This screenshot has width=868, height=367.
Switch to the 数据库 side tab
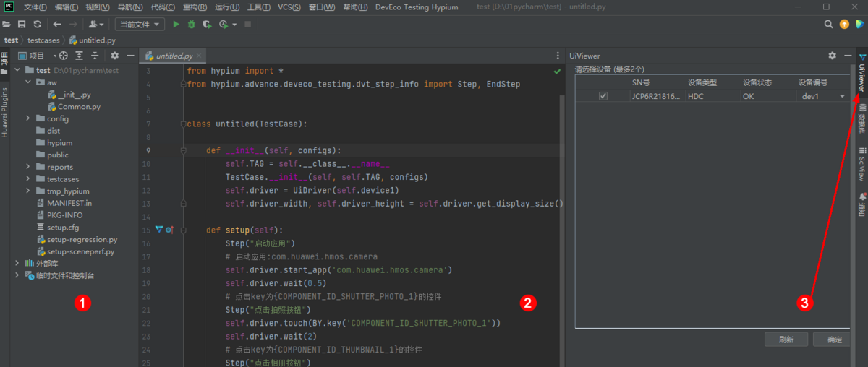click(x=861, y=118)
